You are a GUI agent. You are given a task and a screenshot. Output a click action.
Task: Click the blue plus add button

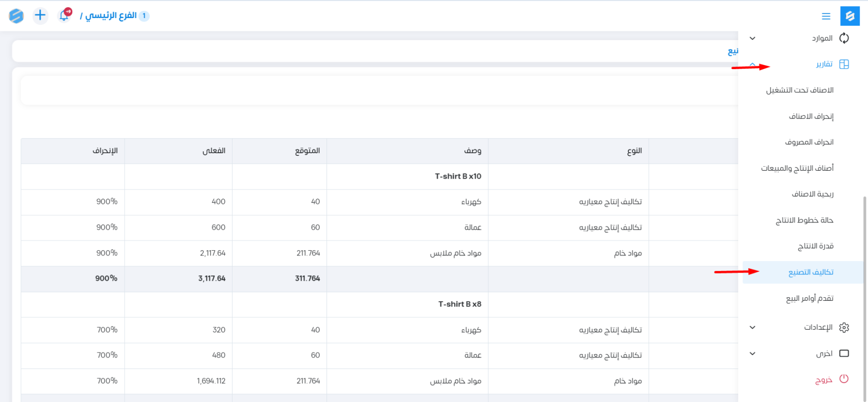(x=40, y=15)
